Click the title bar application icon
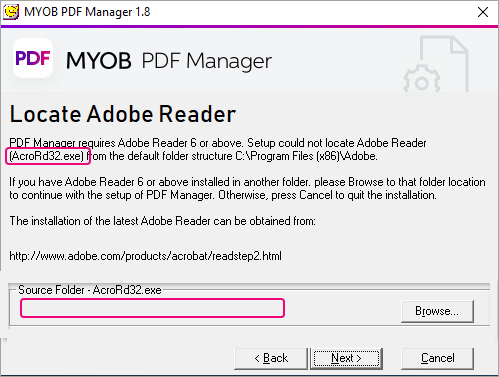This screenshot has height=377, width=499. [x=11, y=12]
